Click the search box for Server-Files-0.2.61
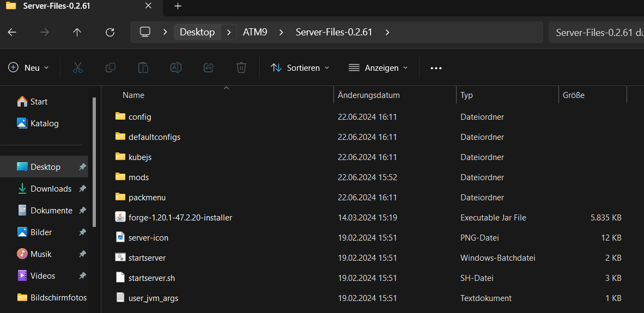The image size is (644, 313). coord(597,33)
